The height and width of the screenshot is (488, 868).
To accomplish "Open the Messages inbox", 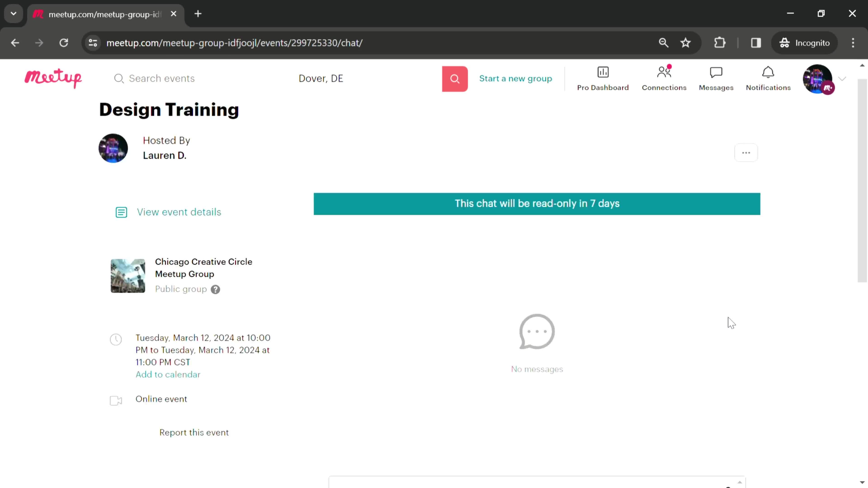I will tap(716, 78).
